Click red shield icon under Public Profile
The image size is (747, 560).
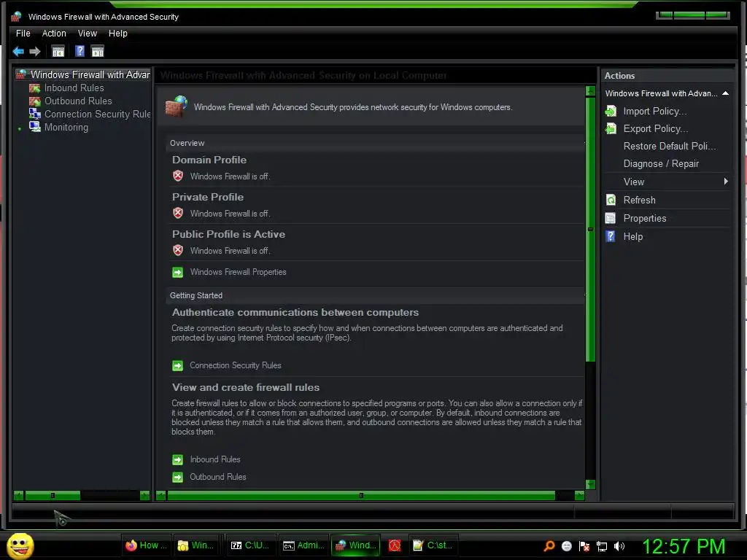pyautogui.click(x=178, y=250)
